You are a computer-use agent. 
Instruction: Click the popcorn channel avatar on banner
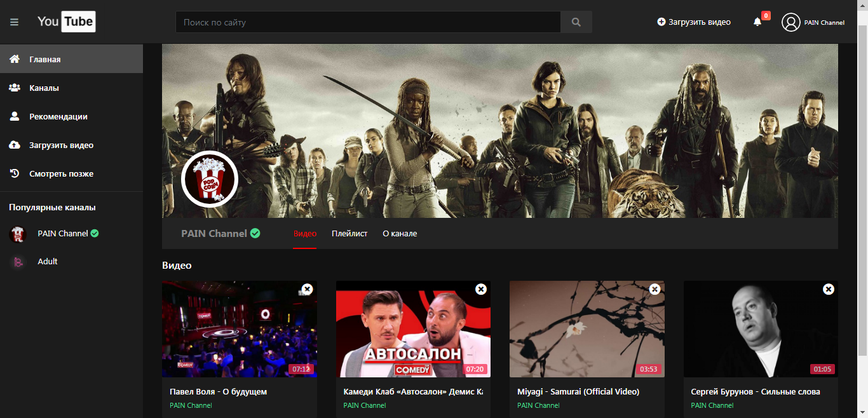(x=210, y=180)
